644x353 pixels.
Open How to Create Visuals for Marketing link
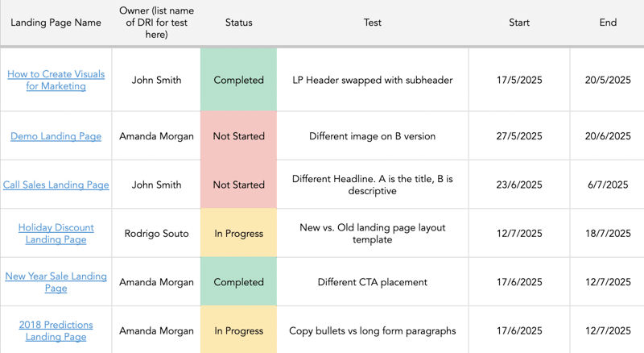pos(56,80)
